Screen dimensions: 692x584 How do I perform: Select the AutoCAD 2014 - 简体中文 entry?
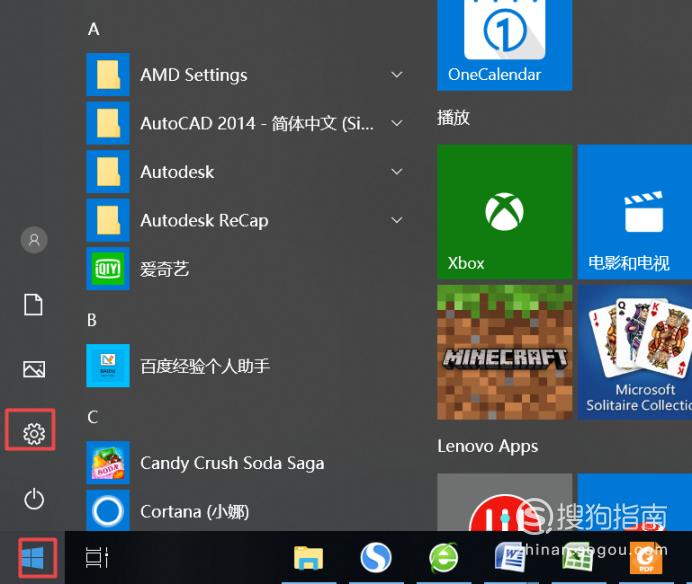click(257, 124)
